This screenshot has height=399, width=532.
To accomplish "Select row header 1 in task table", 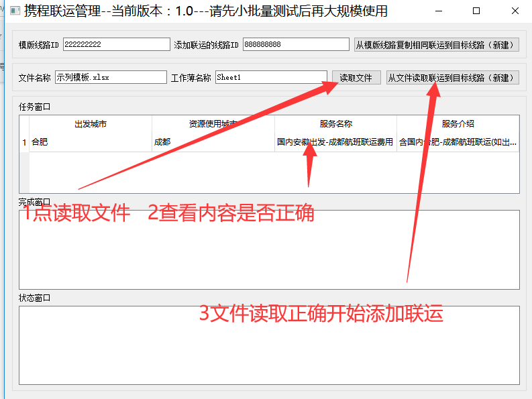I will coord(24,142).
